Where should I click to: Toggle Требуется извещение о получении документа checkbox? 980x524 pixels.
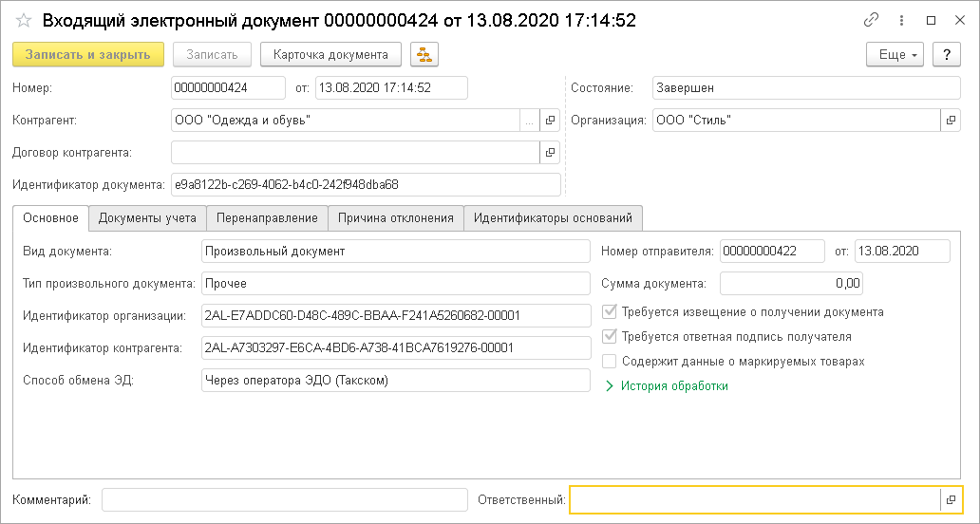611,311
